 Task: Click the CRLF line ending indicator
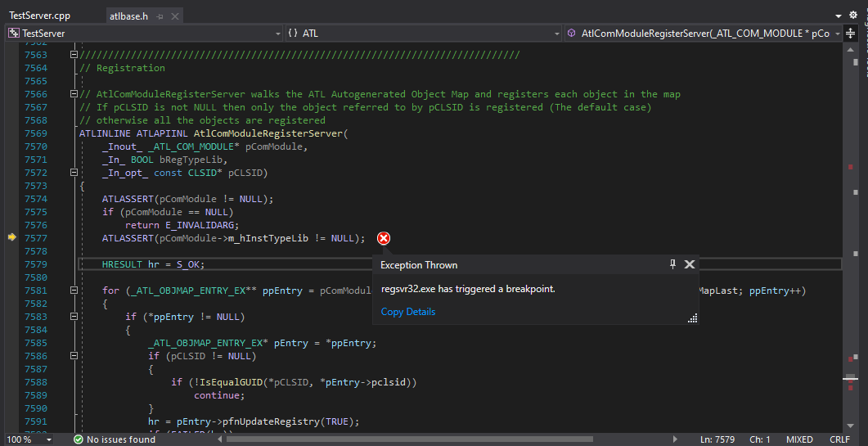pos(839,439)
